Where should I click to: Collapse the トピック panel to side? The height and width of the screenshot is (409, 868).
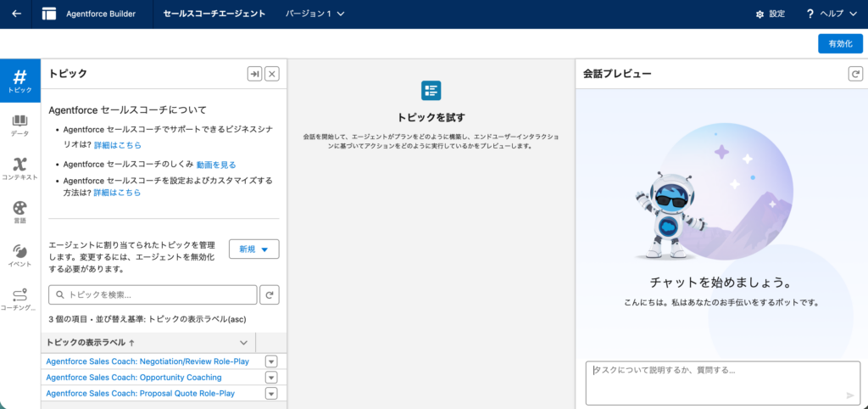[x=254, y=74]
